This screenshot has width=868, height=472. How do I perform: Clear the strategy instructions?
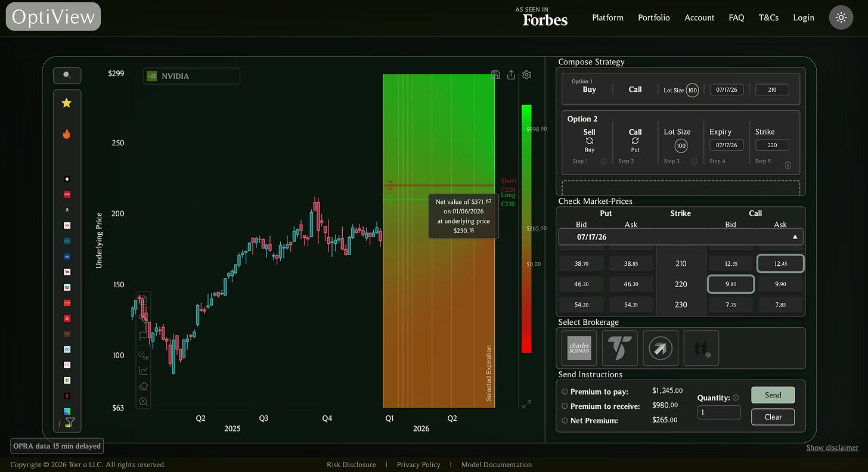[x=773, y=417]
